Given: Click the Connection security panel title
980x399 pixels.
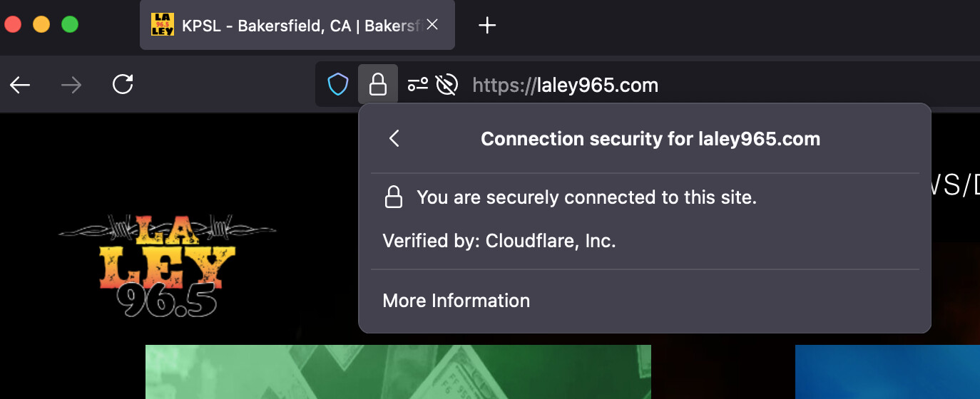Looking at the screenshot, I should (650, 138).
